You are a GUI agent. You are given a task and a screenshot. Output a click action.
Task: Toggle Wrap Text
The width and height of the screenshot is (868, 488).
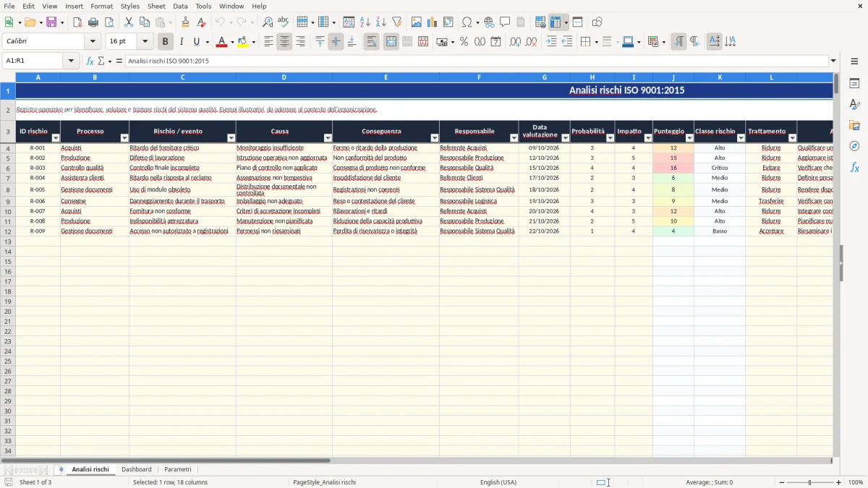(371, 42)
